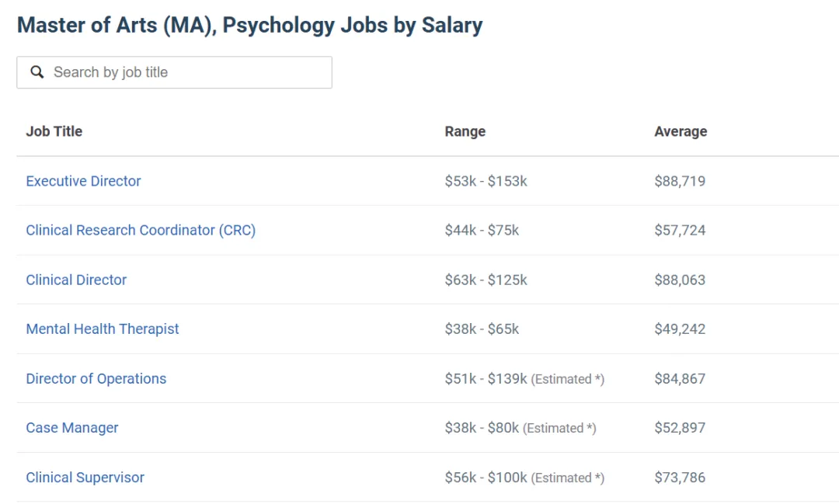This screenshot has width=839, height=504.
Task: Open the Clinical Supervisor job link
Action: [x=85, y=478]
